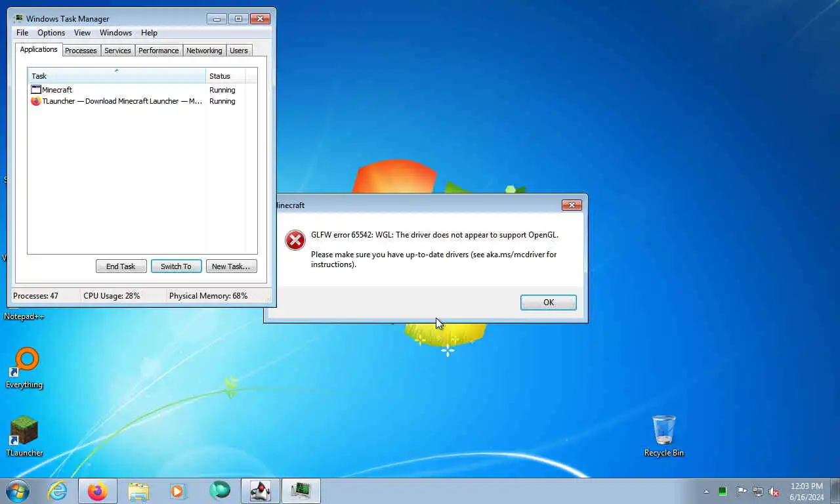
Task: Open the Windows Start menu orb
Action: click(x=17, y=491)
